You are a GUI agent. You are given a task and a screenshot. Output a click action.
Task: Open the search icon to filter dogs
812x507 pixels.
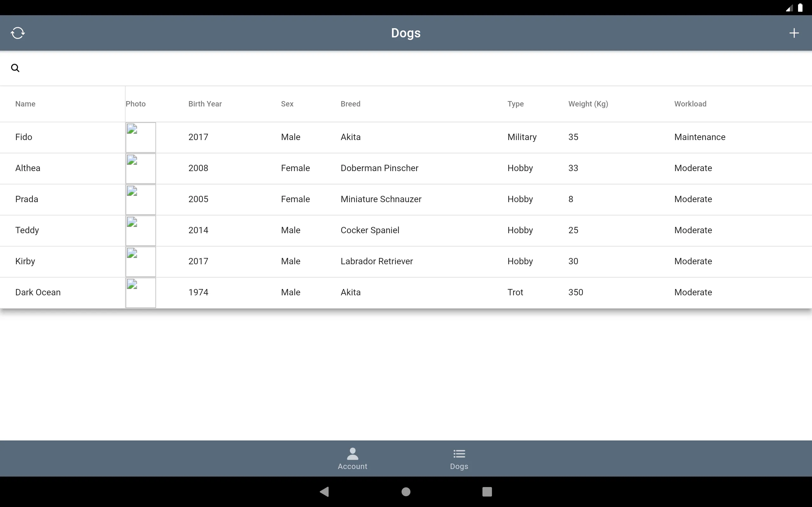[15, 67]
